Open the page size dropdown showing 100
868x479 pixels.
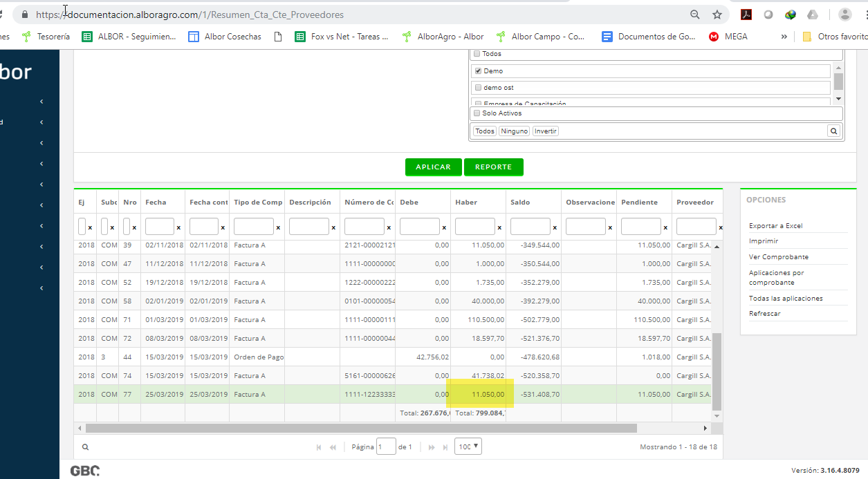click(x=468, y=447)
